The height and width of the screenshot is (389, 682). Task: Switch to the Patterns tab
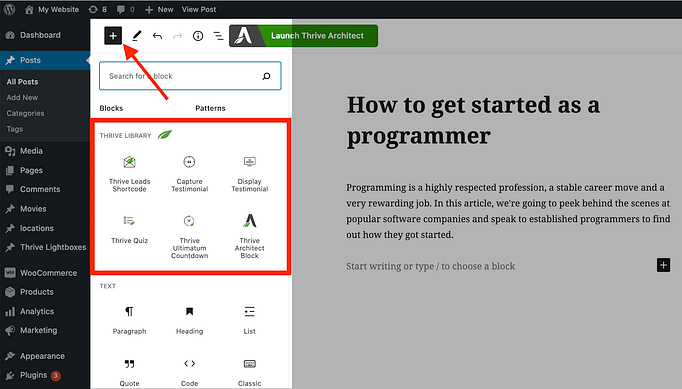coord(210,108)
